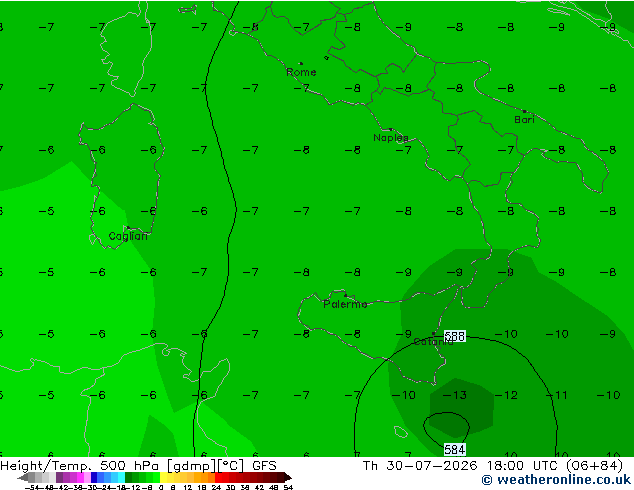Click the -11 temperature value
The width and height of the screenshot is (634, 490).
[556, 395]
